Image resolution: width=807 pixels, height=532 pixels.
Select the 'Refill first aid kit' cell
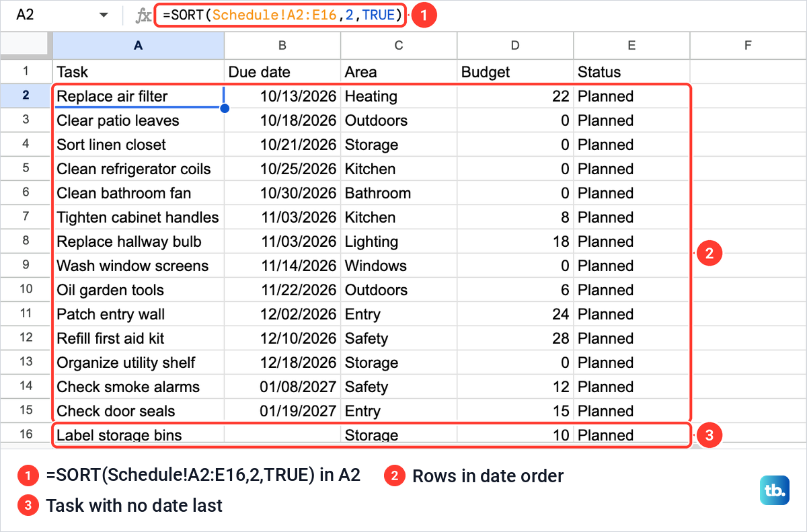(x=139, y=338)
